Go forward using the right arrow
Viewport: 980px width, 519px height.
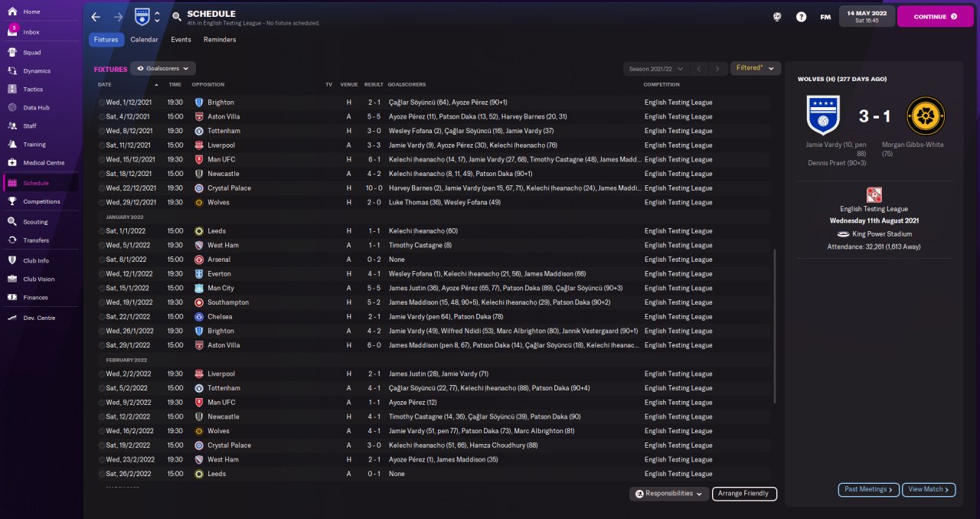click(118, 17)
